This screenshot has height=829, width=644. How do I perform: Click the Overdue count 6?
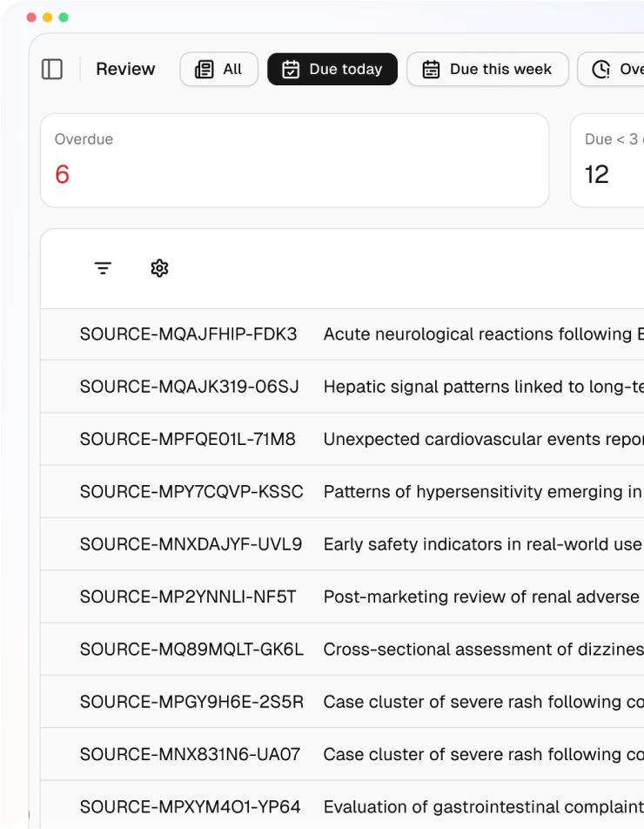tap(63, 174)
